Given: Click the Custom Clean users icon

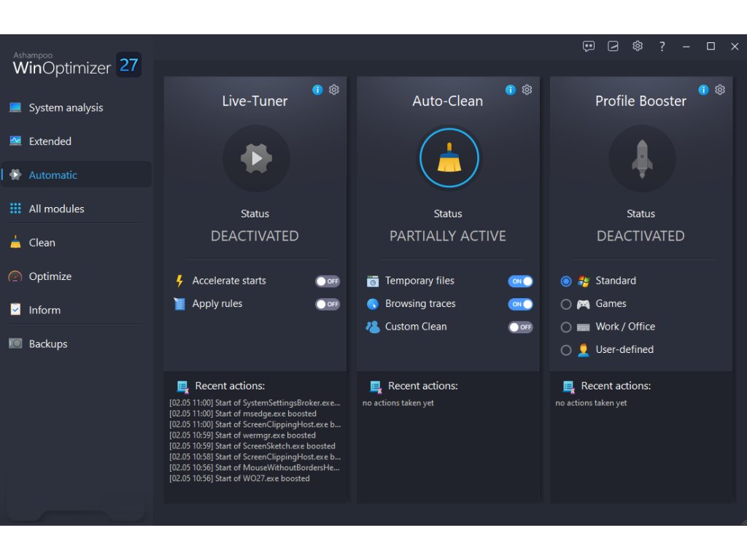Looking at the screenshot, I should [373, 327].
